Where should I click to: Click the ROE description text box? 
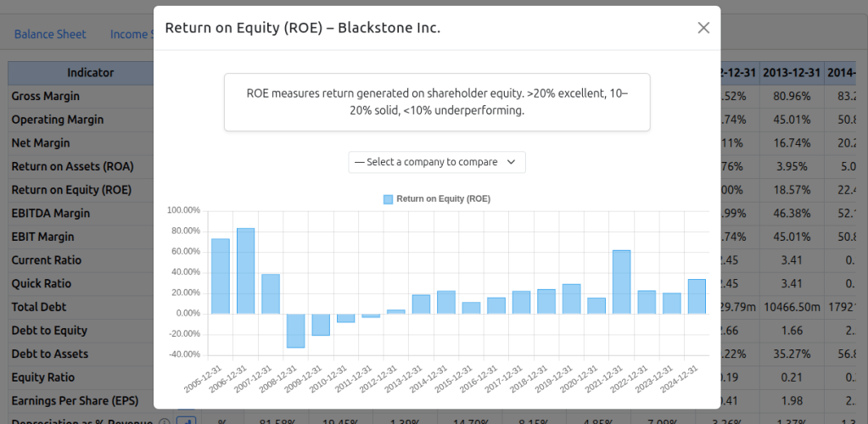pyautogui.click(x=436, y=102)
